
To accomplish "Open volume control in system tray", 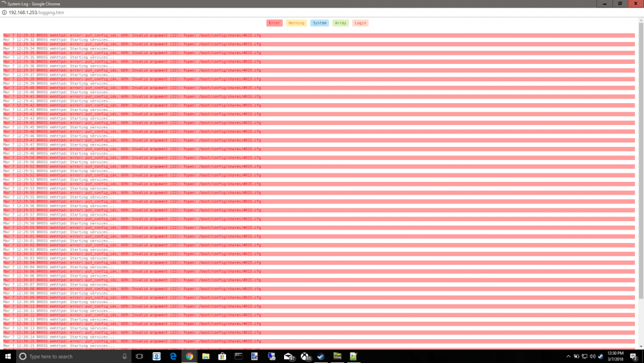I will (x=592, y=357).
